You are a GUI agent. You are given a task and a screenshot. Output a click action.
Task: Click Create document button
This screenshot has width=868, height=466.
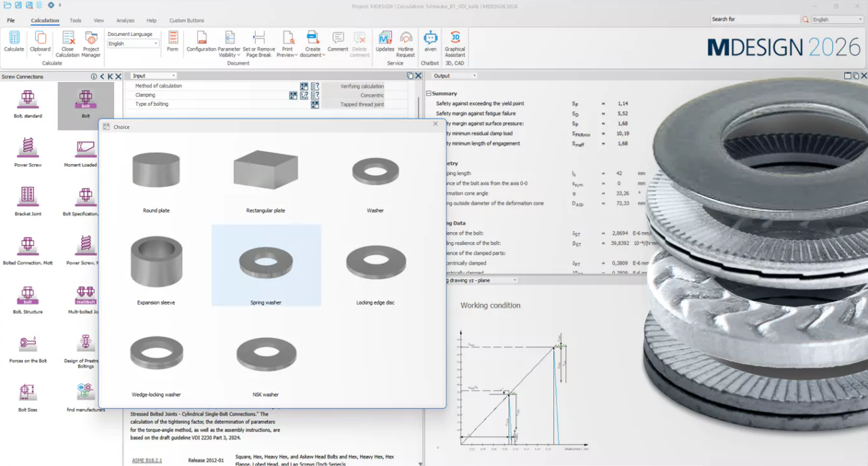click(x=313, y=44)
